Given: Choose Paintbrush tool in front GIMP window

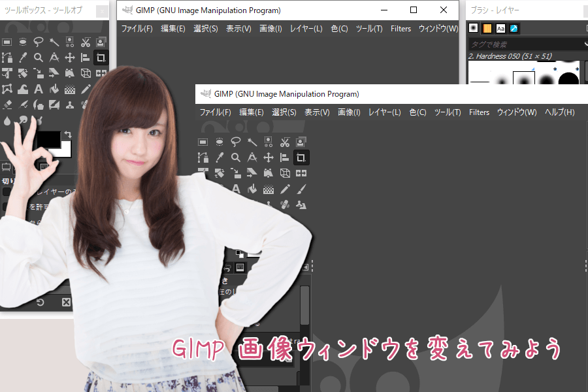Looking at the screenshot, I should (301, 189).
